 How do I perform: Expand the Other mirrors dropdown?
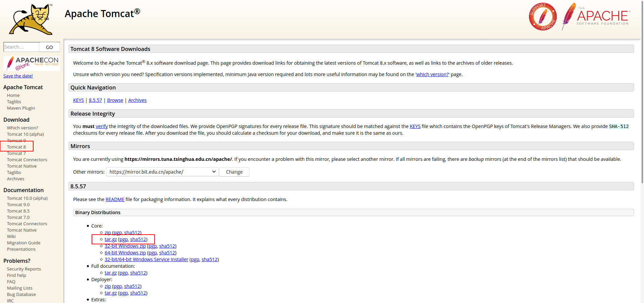tap(162, 172)
